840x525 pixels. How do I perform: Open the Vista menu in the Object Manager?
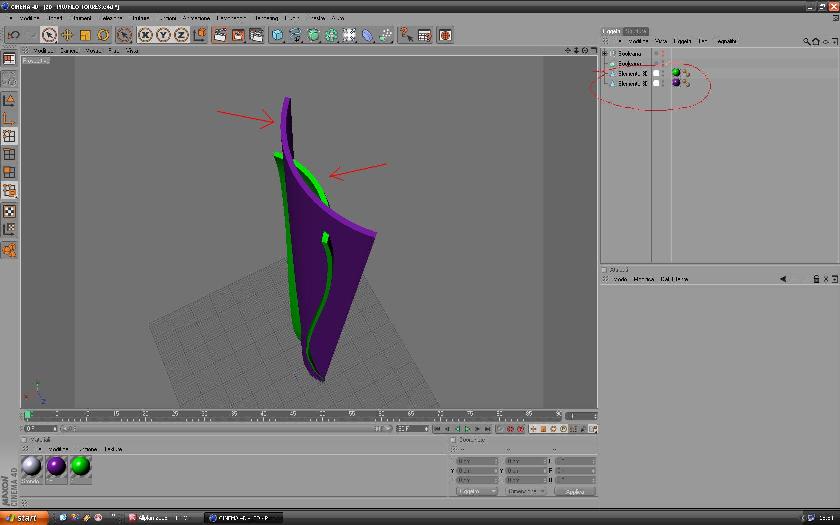661,41
